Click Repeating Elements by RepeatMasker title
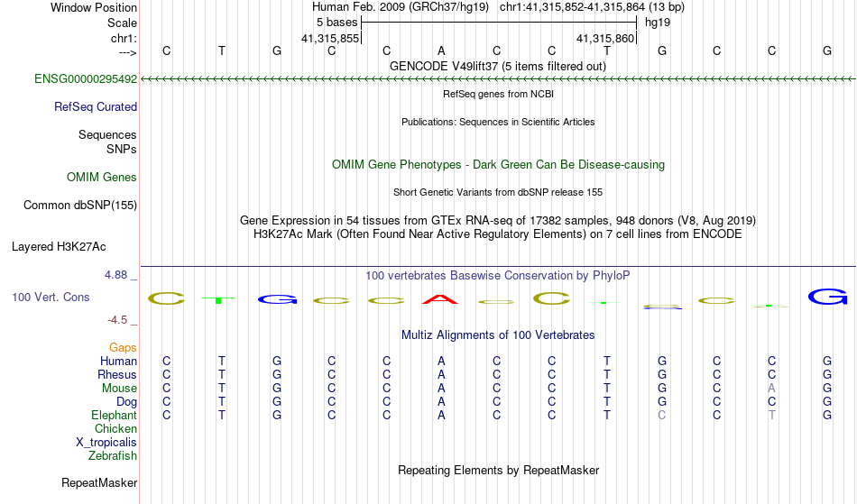The height and width of the screenshot is (504, 857). [499, 470]
